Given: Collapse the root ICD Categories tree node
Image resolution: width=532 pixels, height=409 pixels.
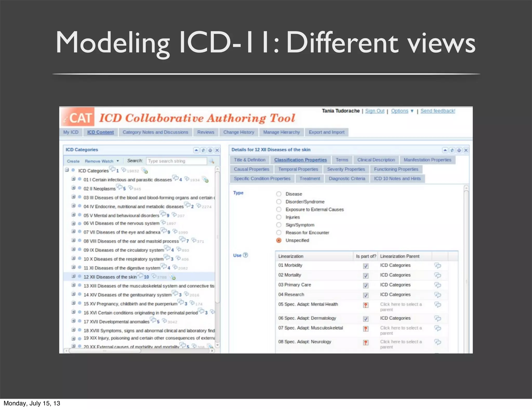Looking at the screenshot, I should click(x=67, y=170).
